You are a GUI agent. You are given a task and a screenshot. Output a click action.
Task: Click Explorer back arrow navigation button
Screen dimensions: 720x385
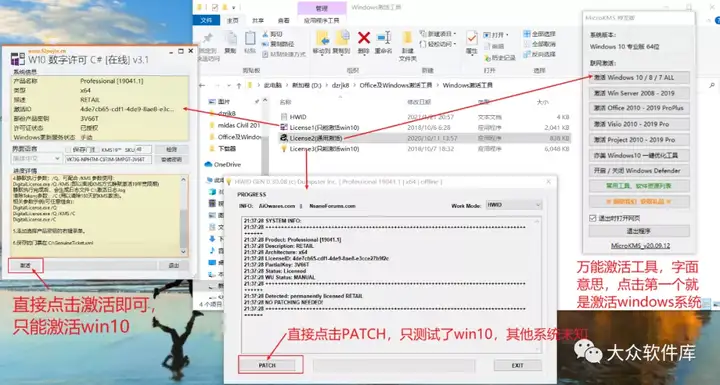point(202,85)
